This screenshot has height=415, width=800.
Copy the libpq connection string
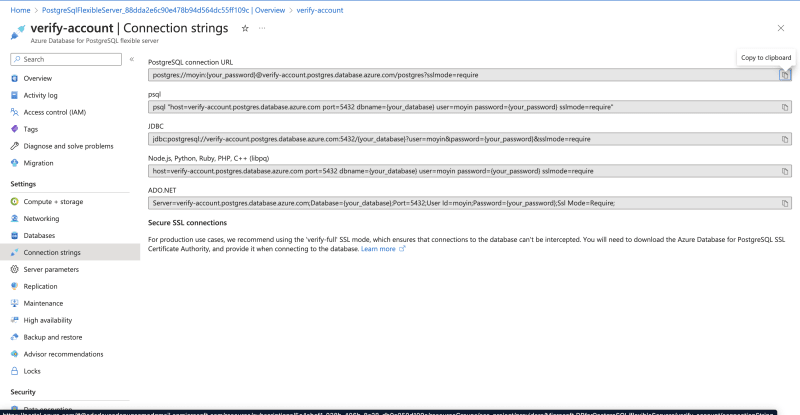[785, 172]
